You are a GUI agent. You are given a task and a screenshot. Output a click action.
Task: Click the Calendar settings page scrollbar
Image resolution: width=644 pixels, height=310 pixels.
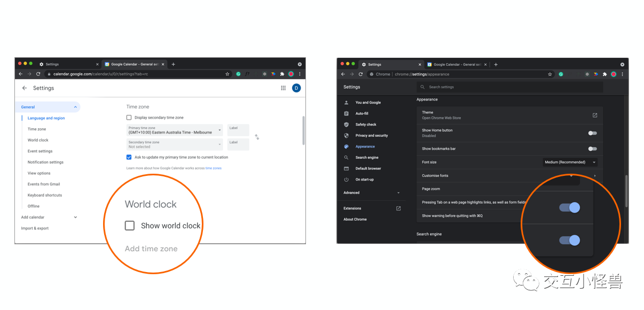[x=304, y=130]
